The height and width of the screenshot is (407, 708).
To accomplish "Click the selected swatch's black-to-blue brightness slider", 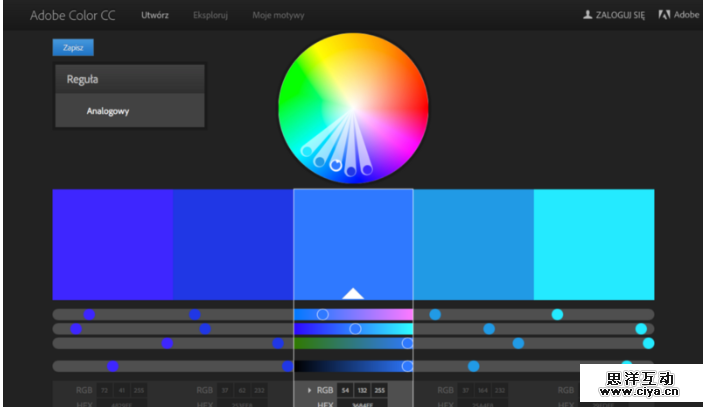I will click(352, 366).
